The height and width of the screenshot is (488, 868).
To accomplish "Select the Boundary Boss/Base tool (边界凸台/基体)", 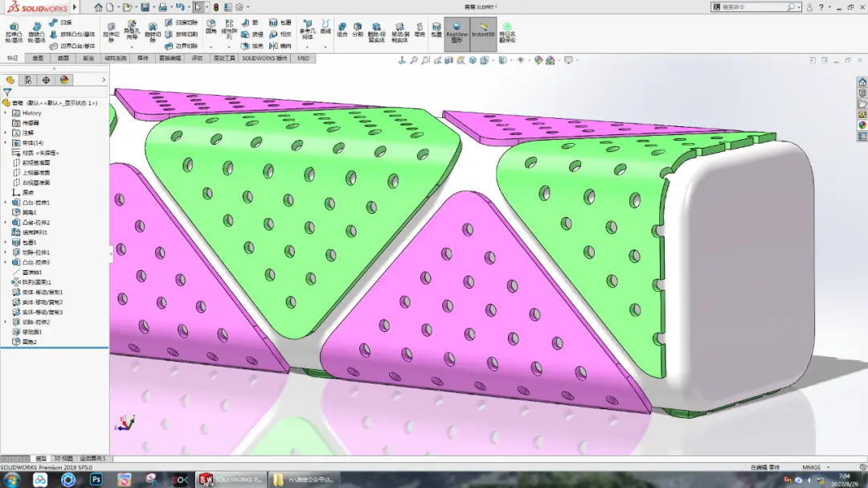I will [x=72, y=46].
